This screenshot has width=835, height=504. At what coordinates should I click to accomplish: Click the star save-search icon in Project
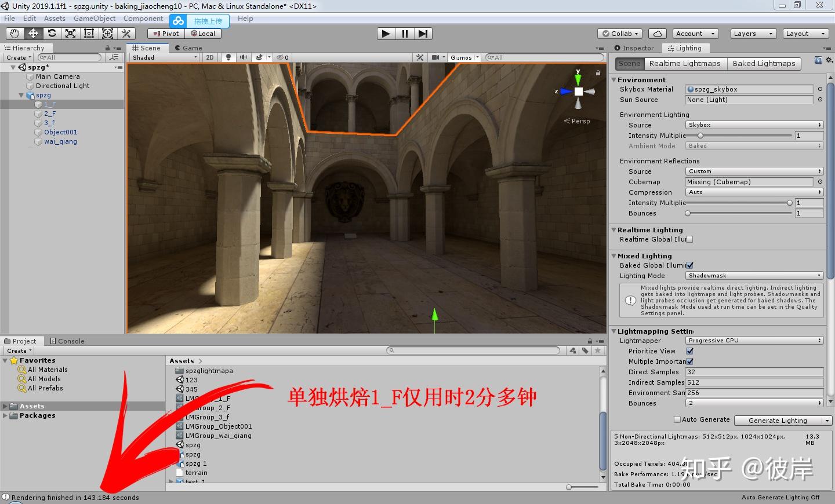point(597,350)
